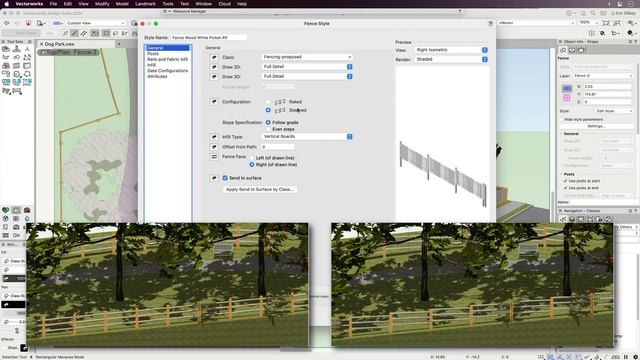The image size is (640, 360).
Task: Click the Settings button in Object Info
Action: coord(596,126)
